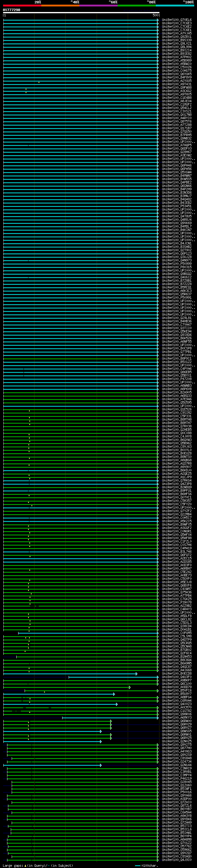Image resolution: width=197 pixels, height=868 pixels.
Task: Select hit label UniRef100_A7AQP5
Action: [x=177, y=145]
